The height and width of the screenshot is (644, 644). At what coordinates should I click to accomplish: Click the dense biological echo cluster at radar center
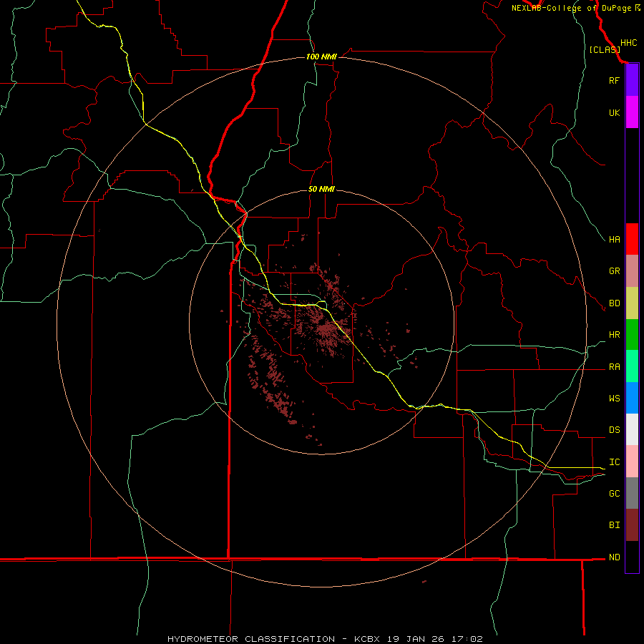click(326, 328)
